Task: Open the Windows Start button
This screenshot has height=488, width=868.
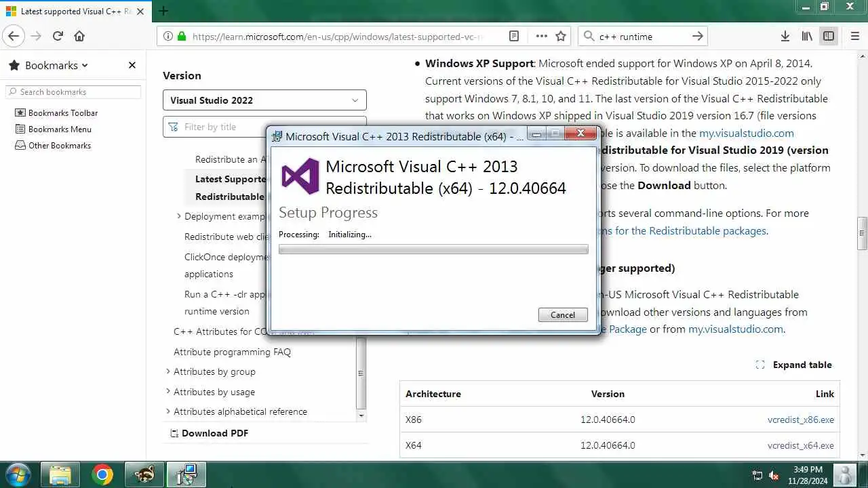Action: pyautogui.click(x=17, y=474)
